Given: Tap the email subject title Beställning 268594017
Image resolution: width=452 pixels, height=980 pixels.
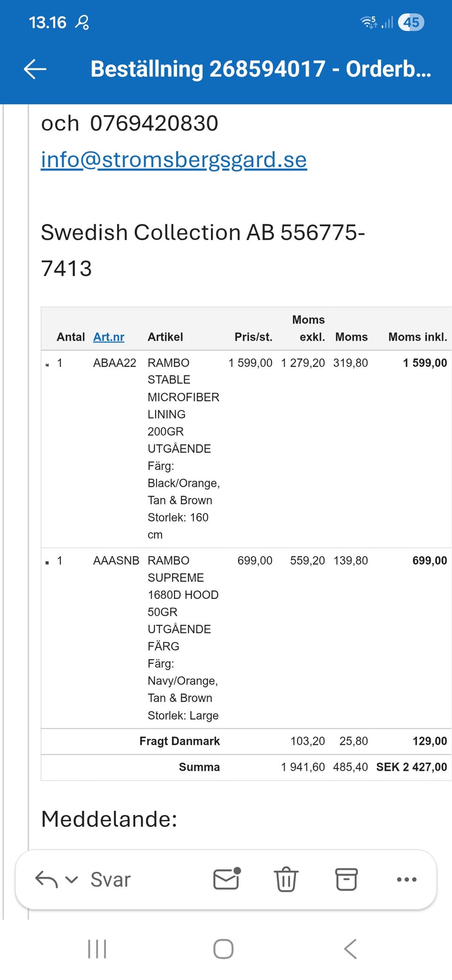Looking at the screenshot, I should 260,69.
